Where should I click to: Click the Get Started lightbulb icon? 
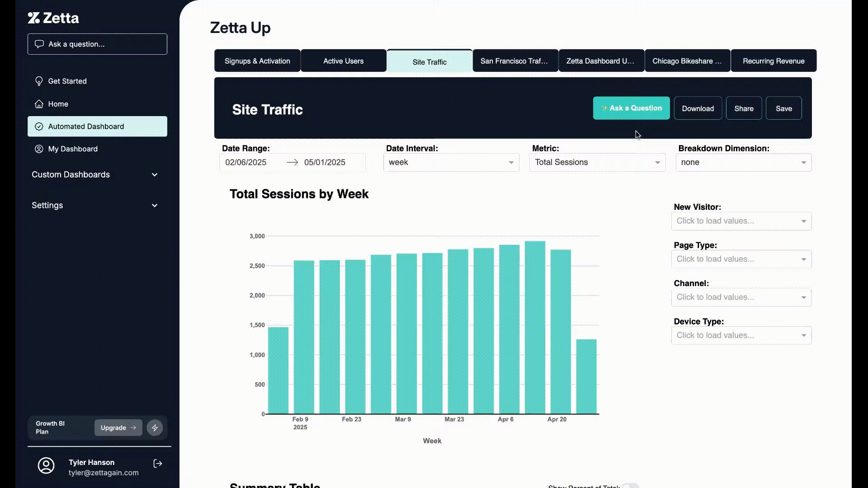[x=39, y=81]
